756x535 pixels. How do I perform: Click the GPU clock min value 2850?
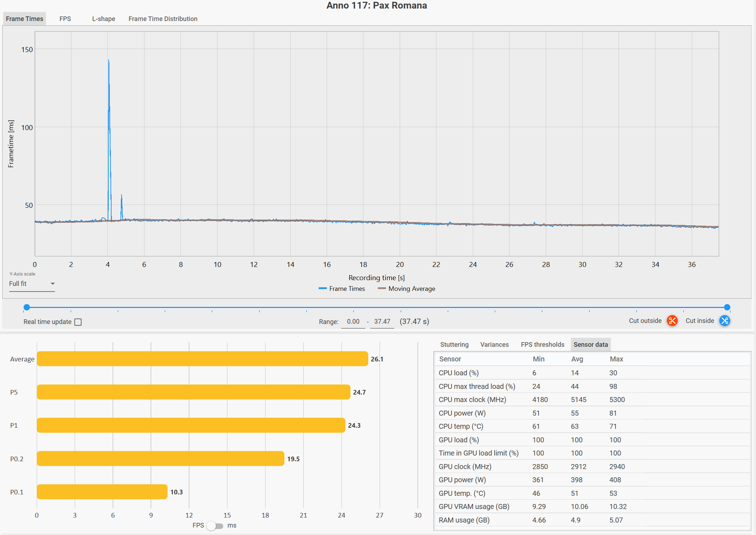click(x=540, y=467)
